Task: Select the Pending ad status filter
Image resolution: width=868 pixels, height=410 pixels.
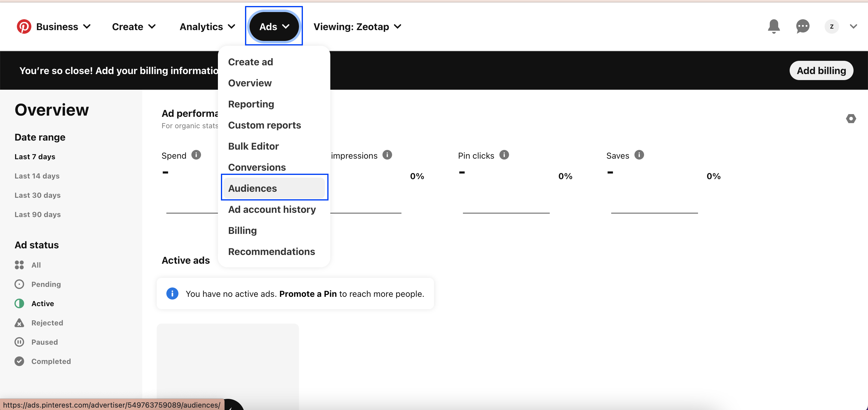Action: [46, 284]
